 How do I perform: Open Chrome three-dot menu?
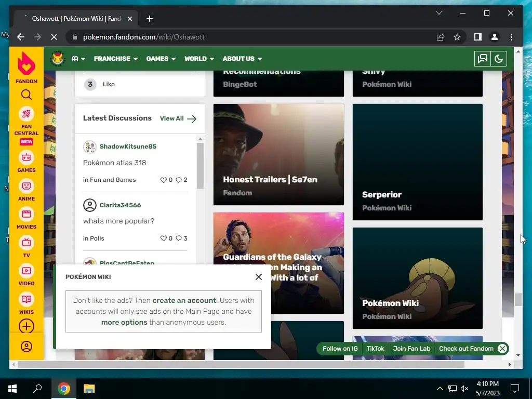click(x=511, y=37)
